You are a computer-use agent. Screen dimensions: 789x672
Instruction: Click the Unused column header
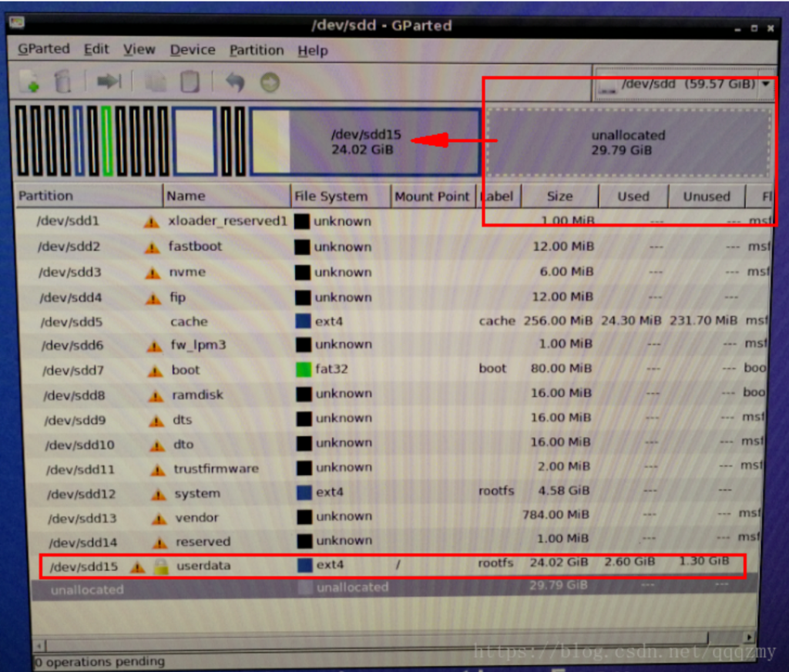707,197
